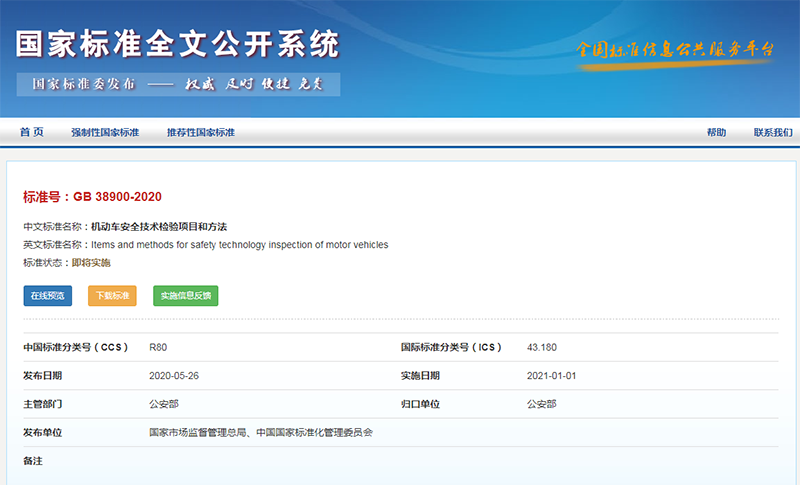
Task: Click the CCS classification value R80
Action: pyautogui.click(x=158, y=347)
